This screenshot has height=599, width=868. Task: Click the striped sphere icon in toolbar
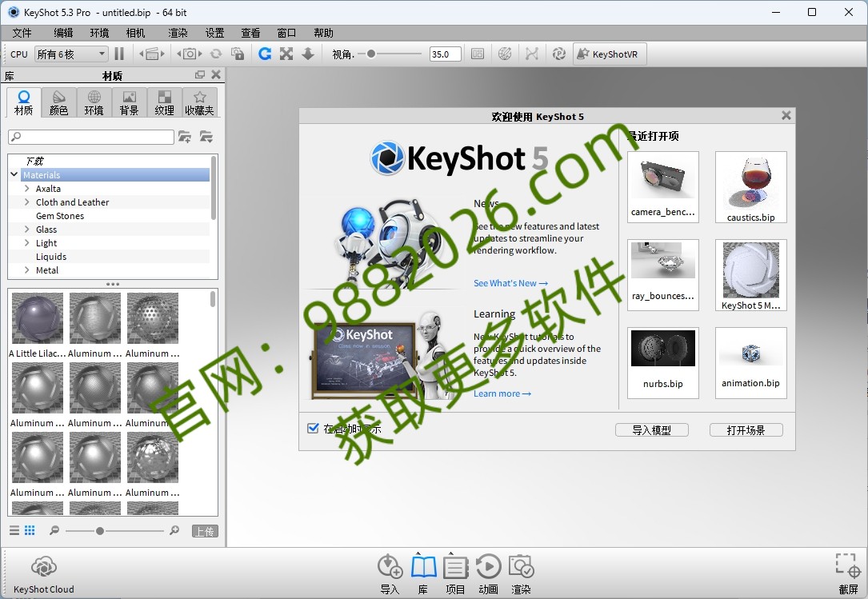[505, 54]
